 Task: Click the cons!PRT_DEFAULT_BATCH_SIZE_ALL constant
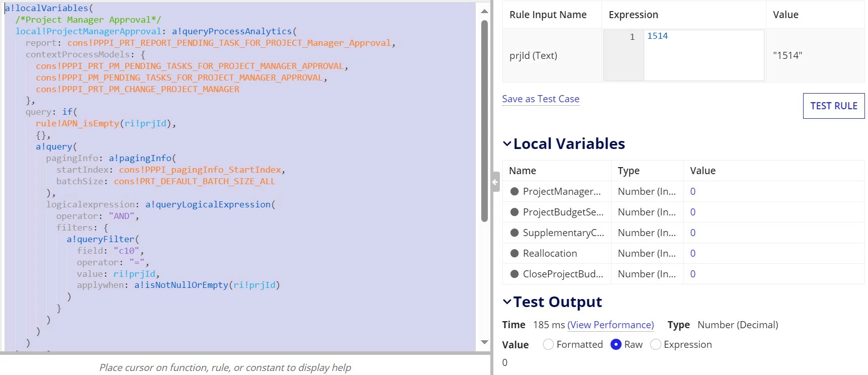pyautogui.click(x=195, y=181)
